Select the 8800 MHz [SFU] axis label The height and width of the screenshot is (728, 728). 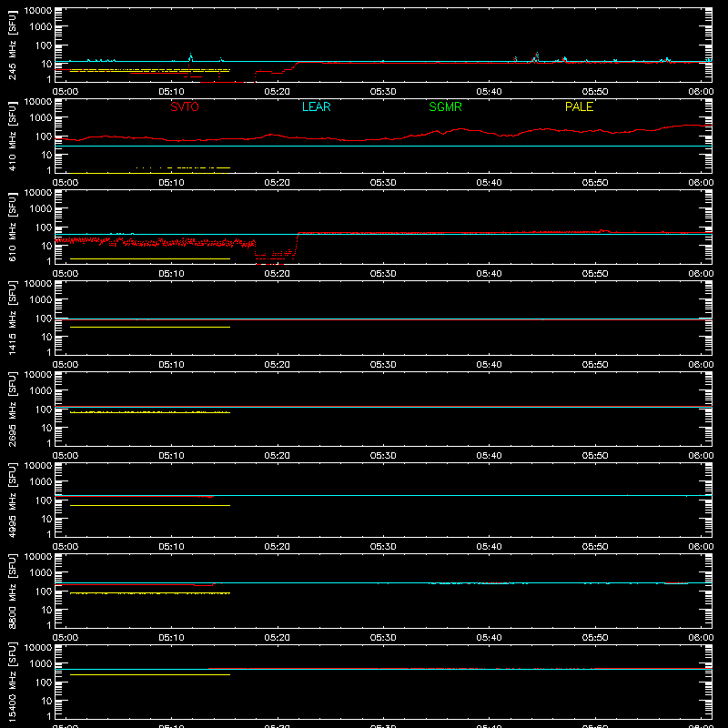coord(12,591)
